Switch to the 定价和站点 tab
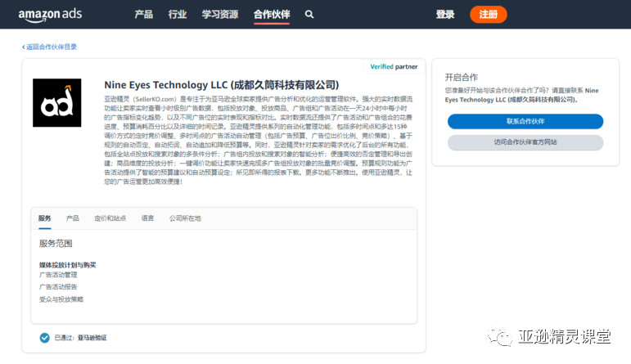The image size is (631, 364). pos(110,218)
